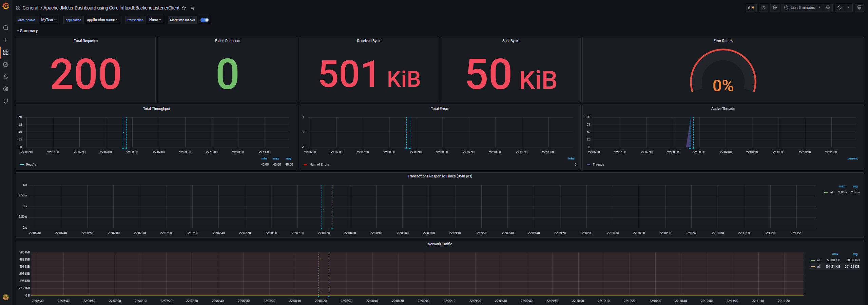The width and height of the screenshot is (868, 305).
Task: Open the search dashboards icon in sidebar
Action: pyautogui.click(x=6, y=28)
